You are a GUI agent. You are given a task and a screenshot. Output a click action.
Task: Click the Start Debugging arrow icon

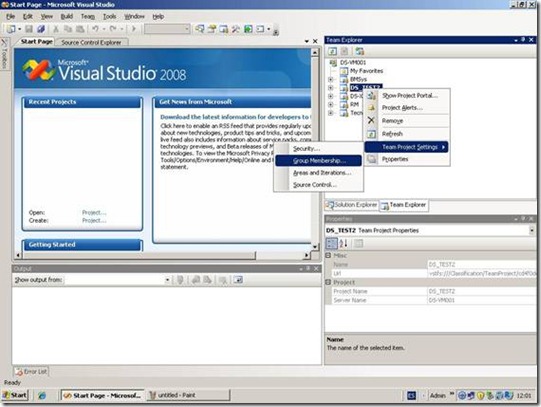pos(134,29)
